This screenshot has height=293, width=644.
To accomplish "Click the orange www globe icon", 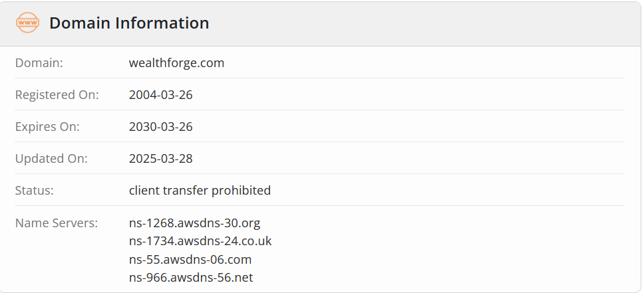I will 27,23.
